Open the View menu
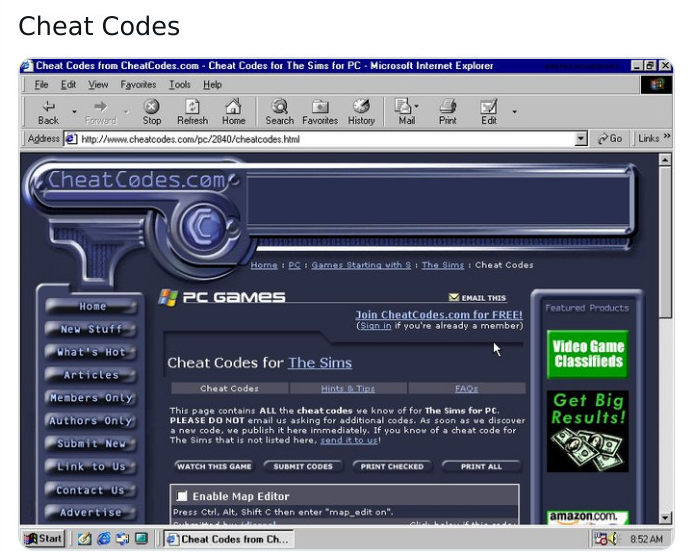This screenshot has height=552, width=694. (x=98, y=85)
